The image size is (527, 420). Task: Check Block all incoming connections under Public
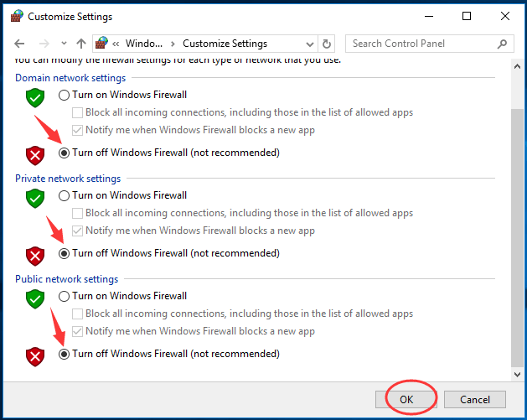click(77, 314)
